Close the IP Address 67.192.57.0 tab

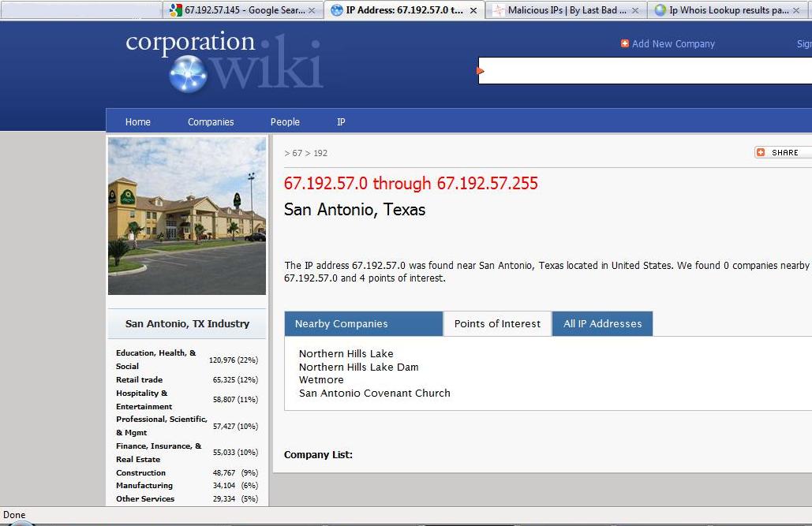click(x=473, y=10)
